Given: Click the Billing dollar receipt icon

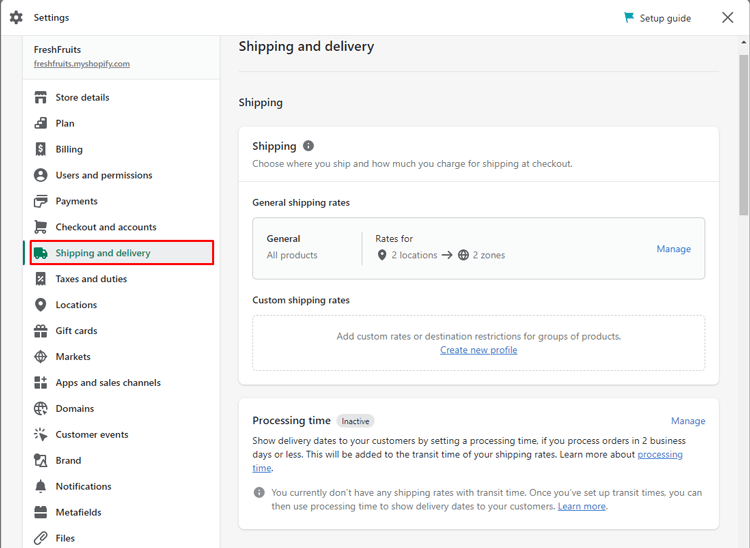Looking at the screenshot, I should click(41, 149).
